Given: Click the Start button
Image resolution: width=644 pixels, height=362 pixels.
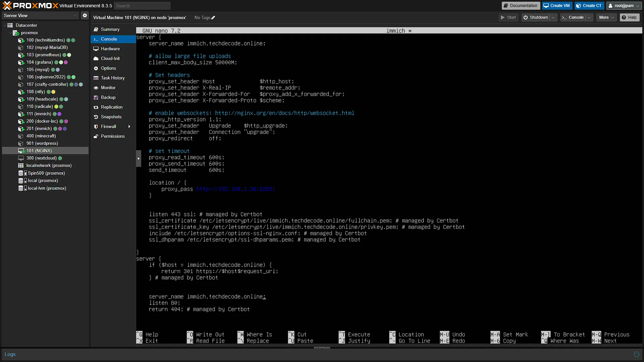Looking at the screenshot, I should pyautogui.click(x=508, y=17).
